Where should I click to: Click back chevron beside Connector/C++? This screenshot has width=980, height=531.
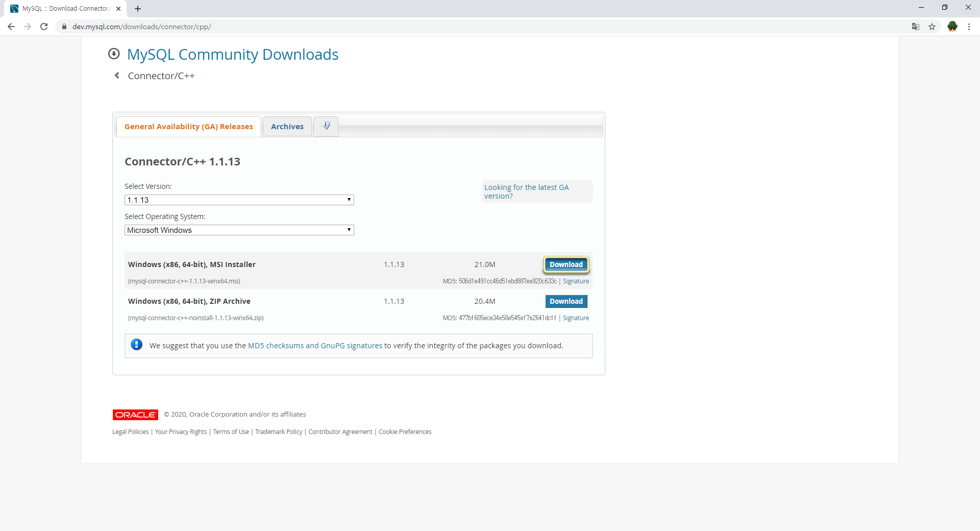click(x=117, y=76)
